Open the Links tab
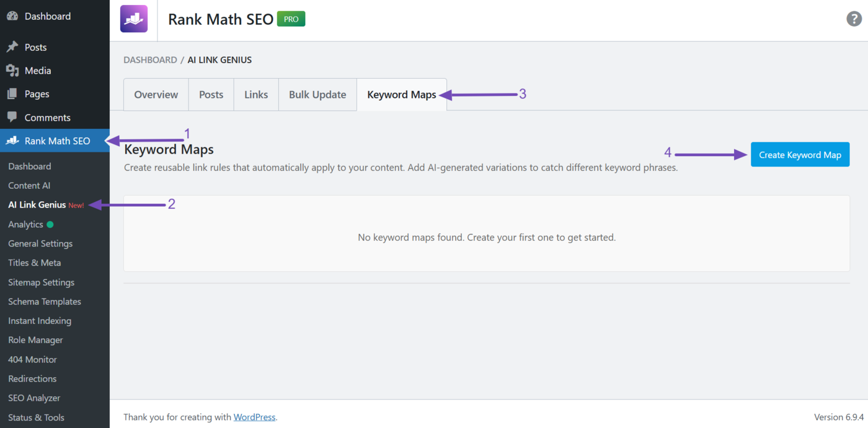868x428 pixels. pos(256,95)
